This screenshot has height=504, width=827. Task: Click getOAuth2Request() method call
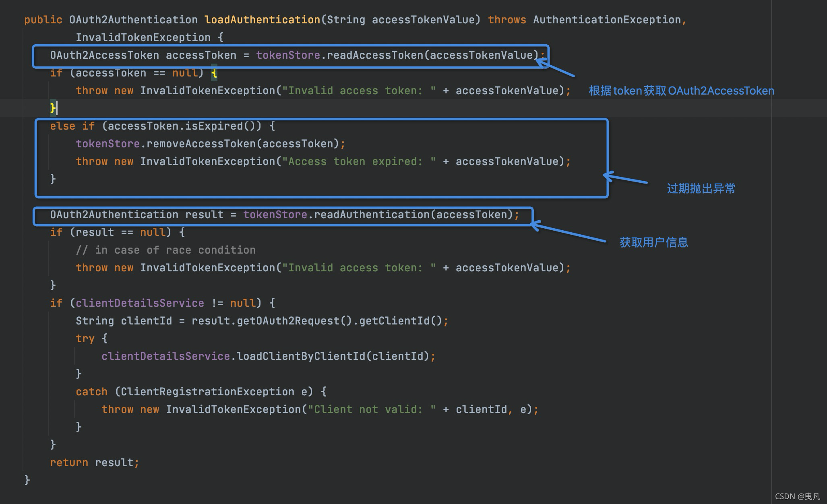[x=294, y=321]
